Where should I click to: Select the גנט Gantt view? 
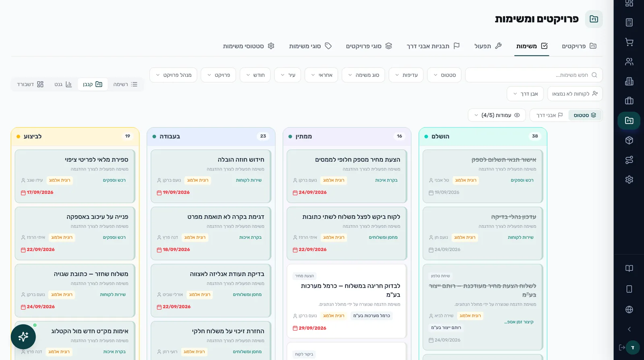pos(63,84)
